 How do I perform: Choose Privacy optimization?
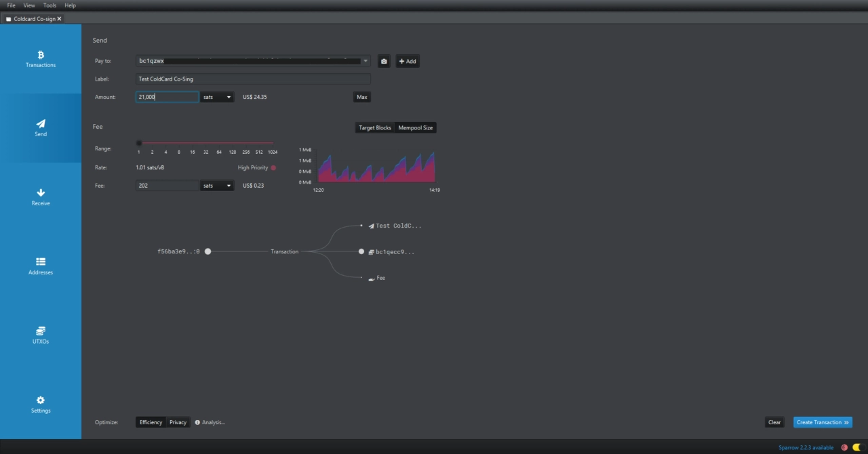[x=178, y=422]
